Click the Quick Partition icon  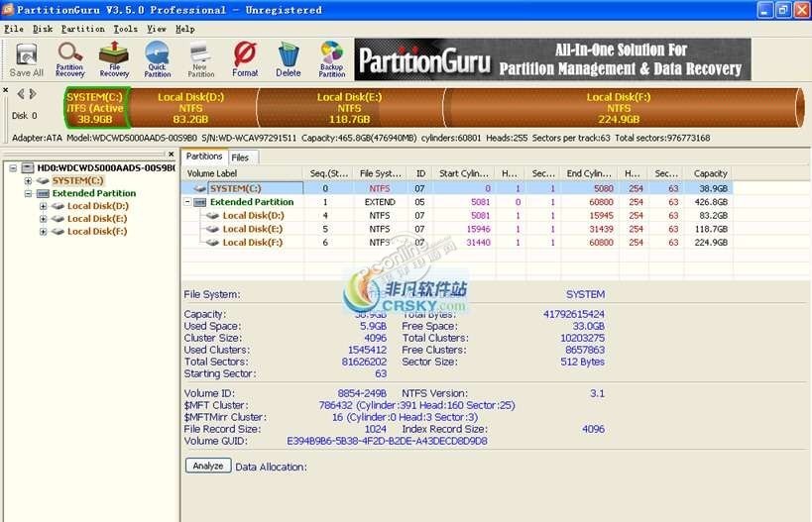(158, 59)
